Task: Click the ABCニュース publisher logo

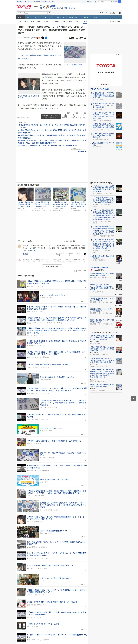Action: pyautogui.click(x=77, y=38)
